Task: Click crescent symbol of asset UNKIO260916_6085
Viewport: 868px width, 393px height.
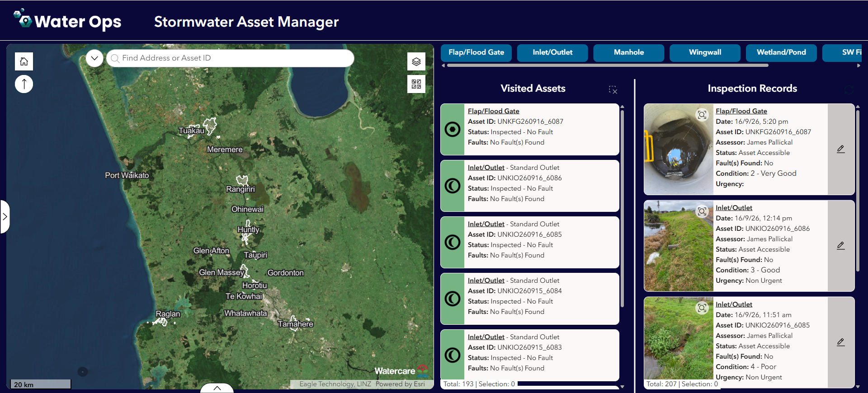Action: tap(453, 242)
